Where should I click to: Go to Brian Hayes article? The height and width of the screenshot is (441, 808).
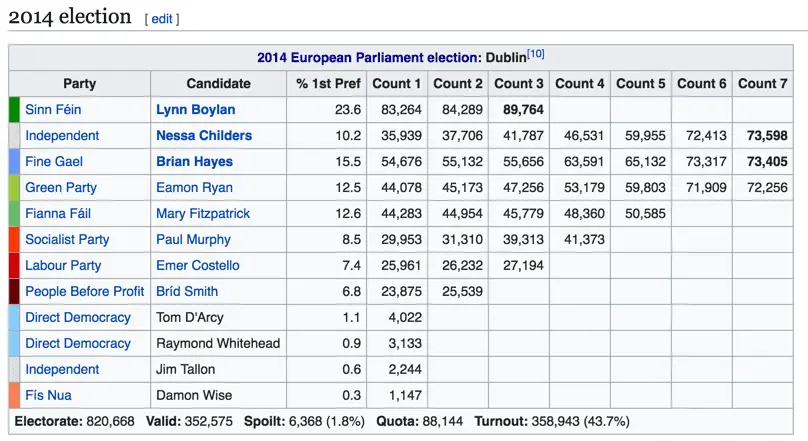pyautogui.click(x=194, y=161)
